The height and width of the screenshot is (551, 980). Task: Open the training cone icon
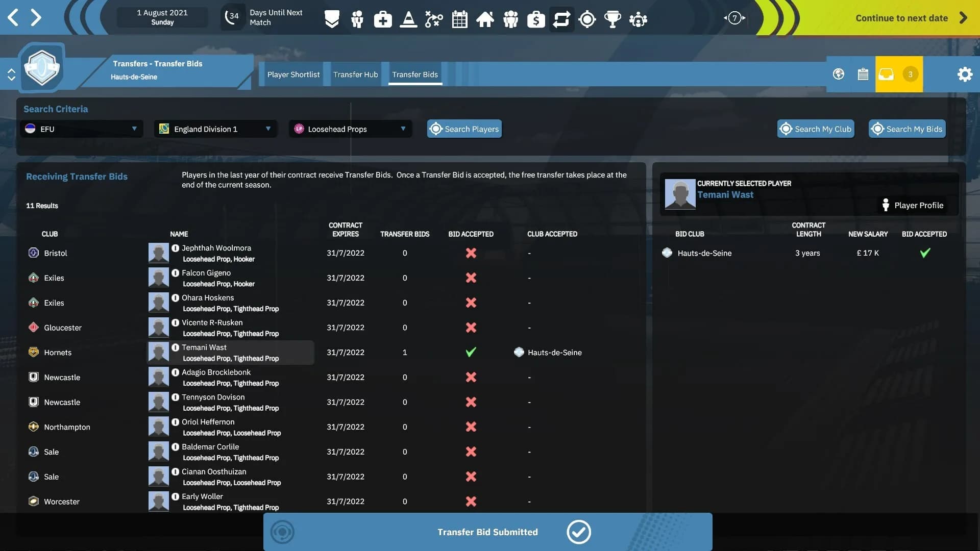408,19
